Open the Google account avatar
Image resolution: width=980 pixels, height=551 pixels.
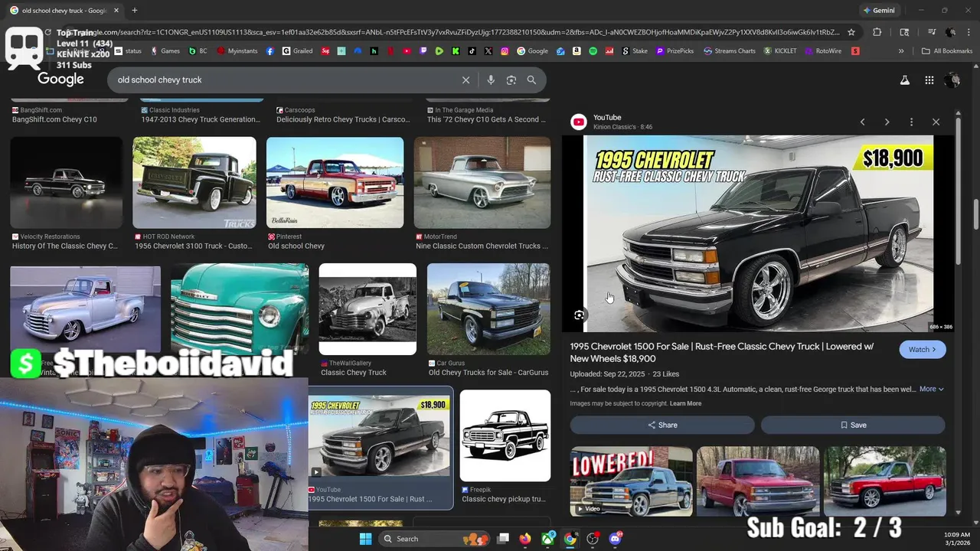click(x=952, y=80)
